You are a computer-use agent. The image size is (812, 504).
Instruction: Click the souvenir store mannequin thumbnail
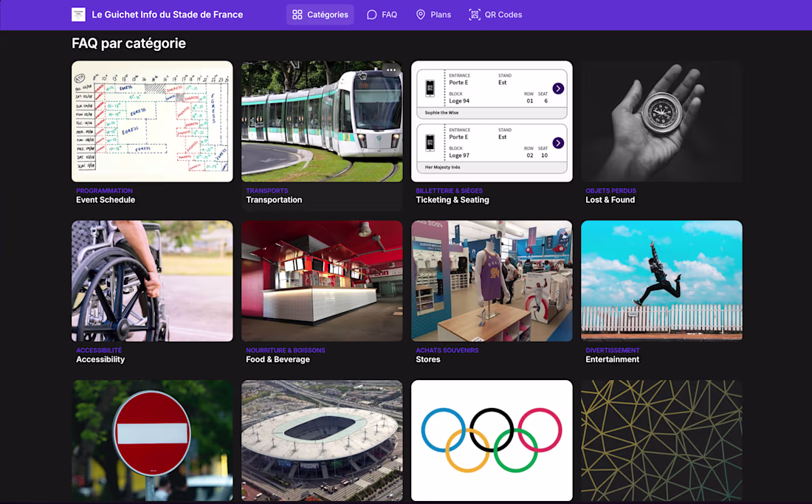[492, 281]
